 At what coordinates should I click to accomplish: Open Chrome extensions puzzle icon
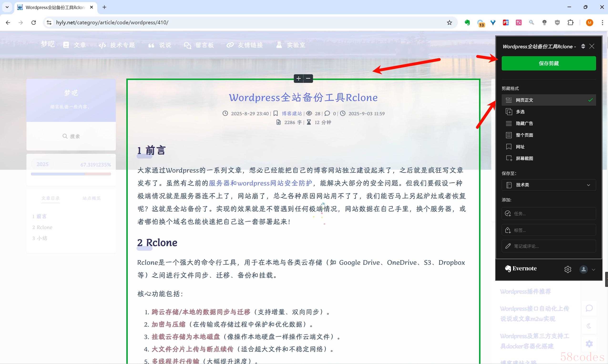[570, 23]
